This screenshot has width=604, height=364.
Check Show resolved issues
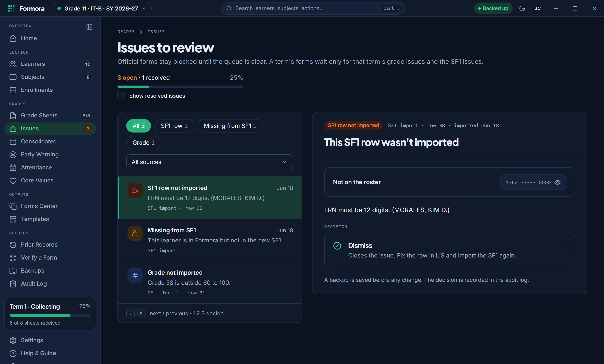pyautogui.click(x=121, y=96)
